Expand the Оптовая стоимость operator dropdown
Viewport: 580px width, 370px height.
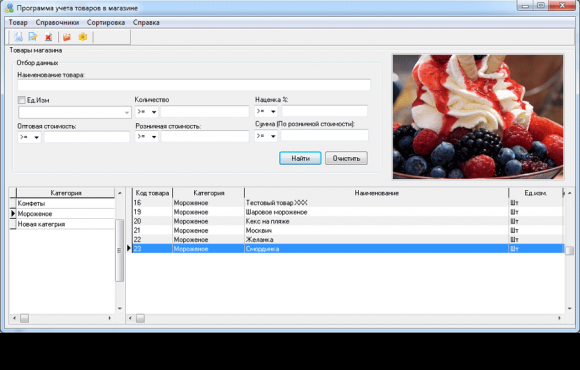[29, 137]
